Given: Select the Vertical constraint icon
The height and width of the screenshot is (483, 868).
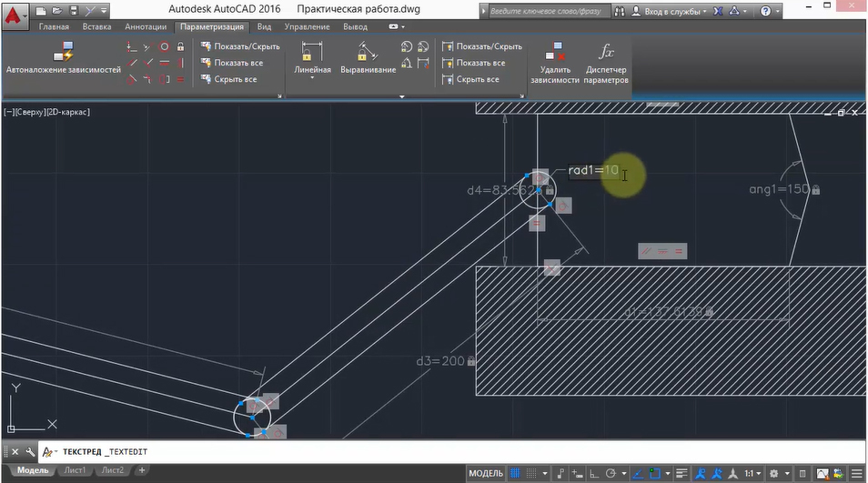Looking at the screenshot, I should click(x=180, y=63).
